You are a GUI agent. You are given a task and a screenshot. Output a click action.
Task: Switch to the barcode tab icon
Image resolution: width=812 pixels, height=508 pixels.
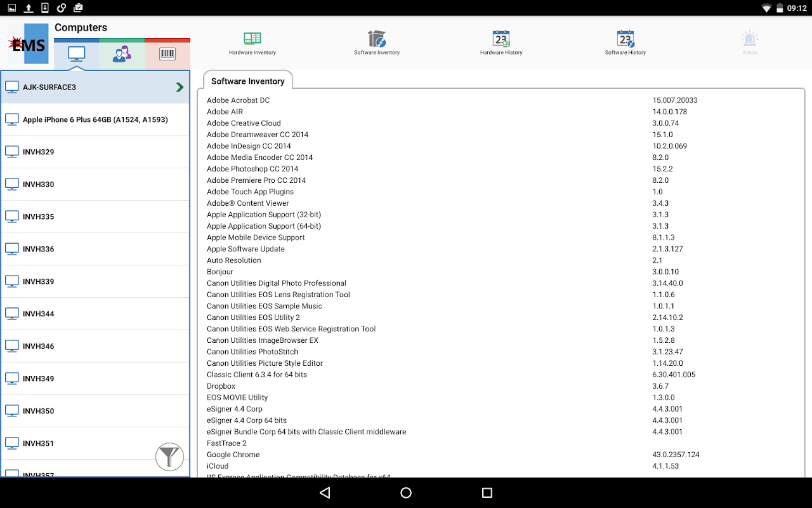pos(167,54)
